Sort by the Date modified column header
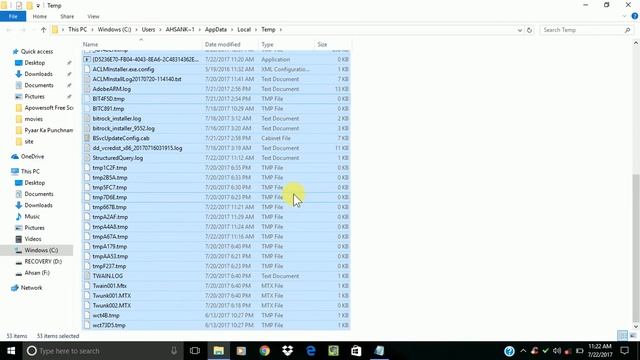 click(222, 44)
